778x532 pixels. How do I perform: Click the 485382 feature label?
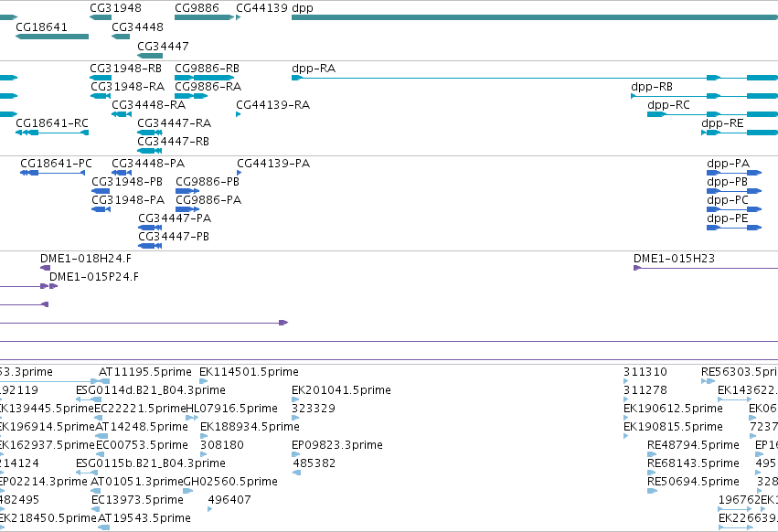coord(314,463)
